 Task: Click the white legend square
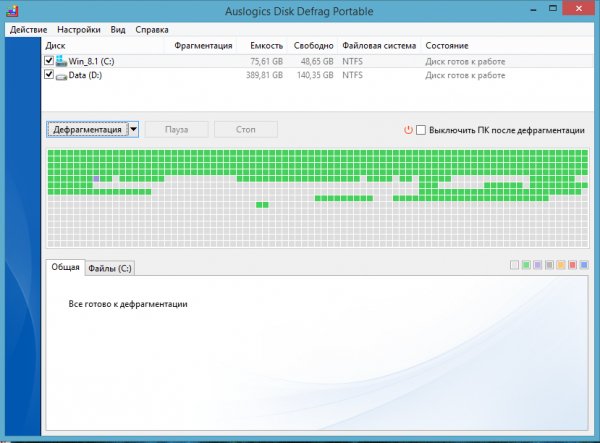click(515, 265)
